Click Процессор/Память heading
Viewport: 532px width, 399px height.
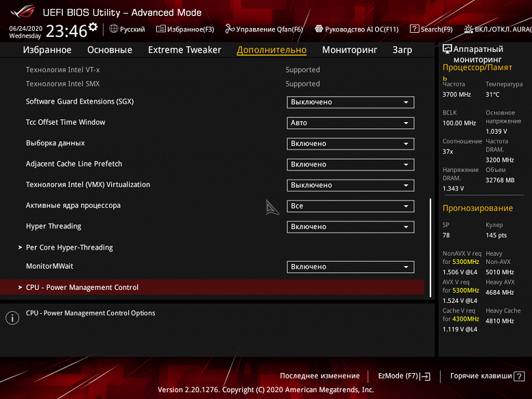477,72
